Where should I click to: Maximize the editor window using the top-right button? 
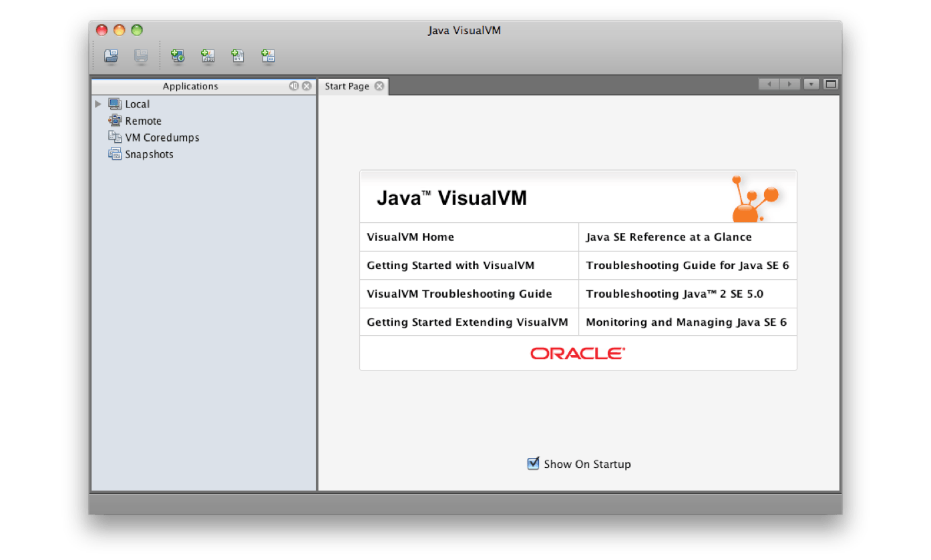pyautogui.click(x=831, y=84)
